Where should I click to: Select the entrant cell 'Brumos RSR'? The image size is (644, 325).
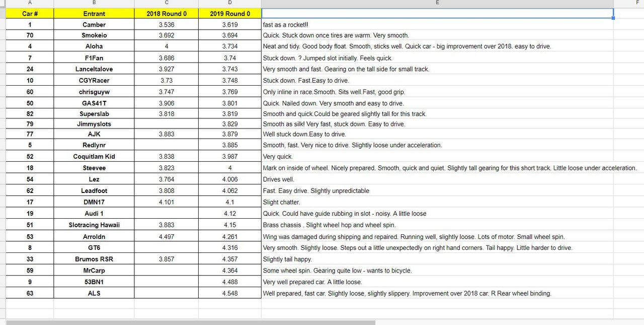coord(94,259)
